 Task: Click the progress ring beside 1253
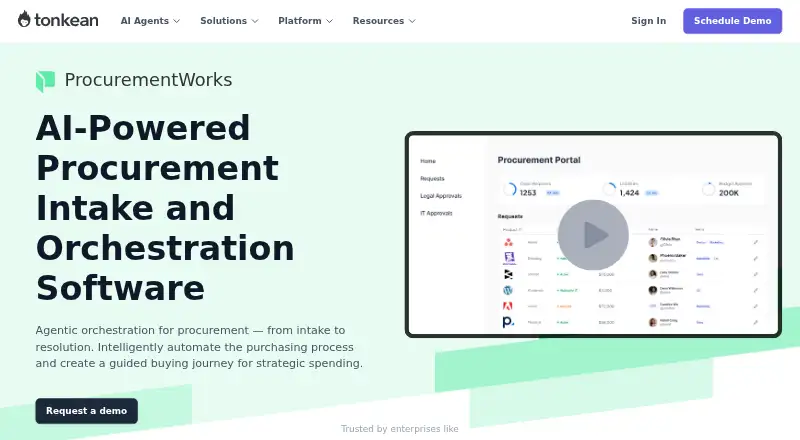pyautogui.click(x=510, y=189)
